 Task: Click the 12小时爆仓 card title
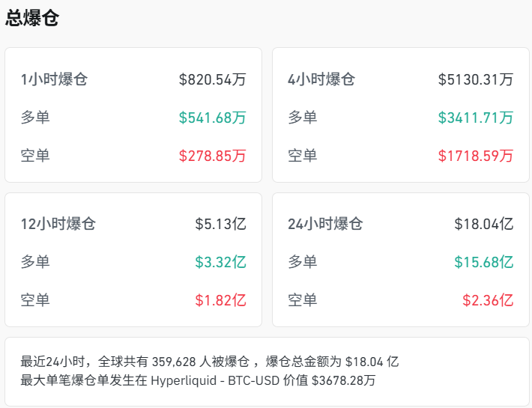click(x=58, y=224)
